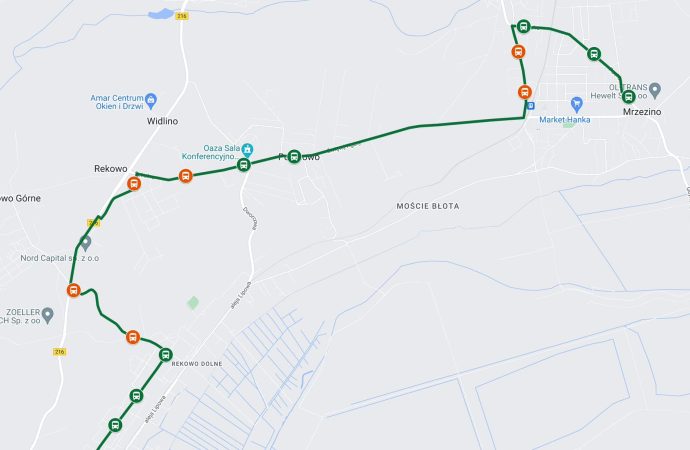
Task: Click green bus stop beside Mrzezino label
Action: click(x=628, y=97)
